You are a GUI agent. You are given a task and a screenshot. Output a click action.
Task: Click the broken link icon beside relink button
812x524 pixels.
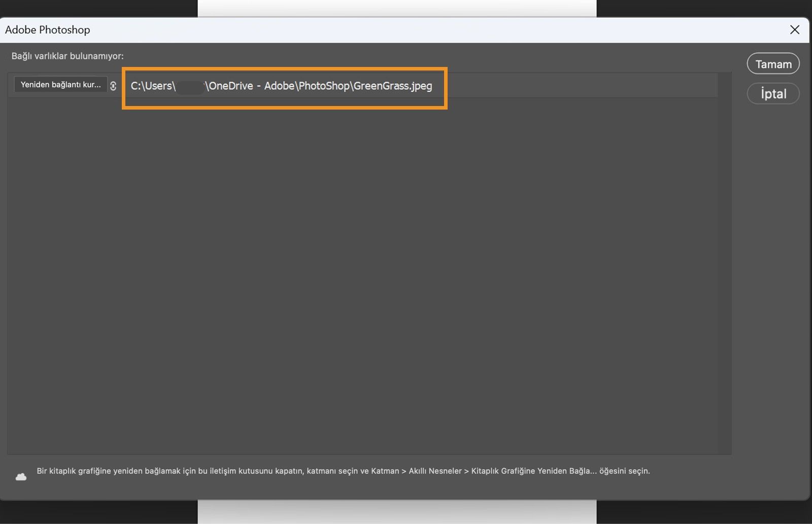click(x=113, y=86)
